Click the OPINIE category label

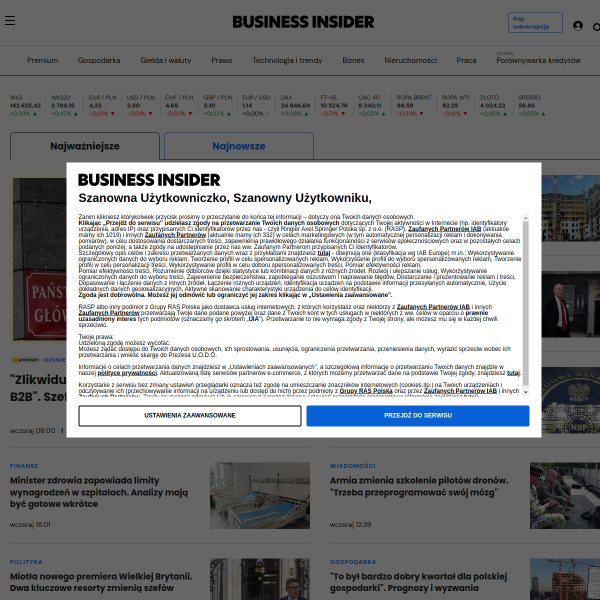tap(54, 360)
